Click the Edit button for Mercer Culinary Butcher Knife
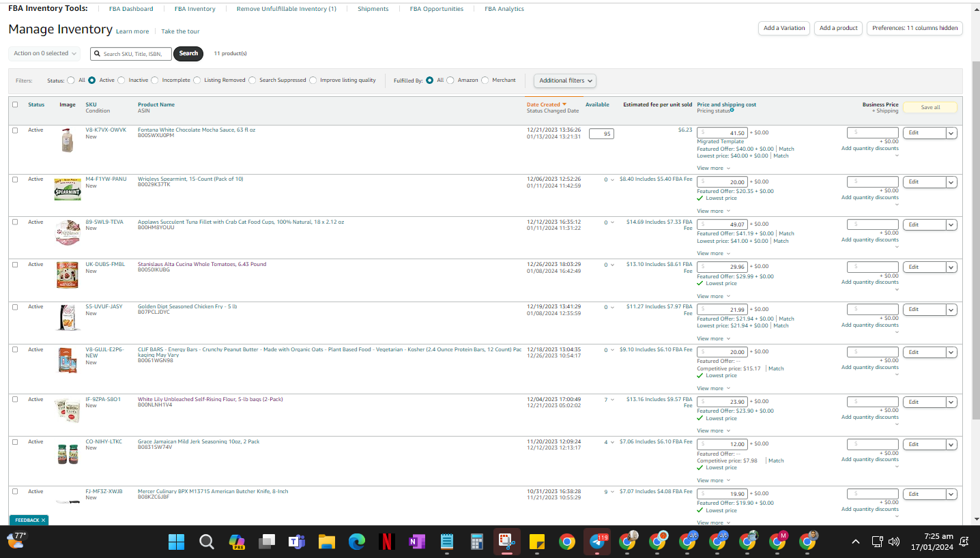 [x=925, y=494]
